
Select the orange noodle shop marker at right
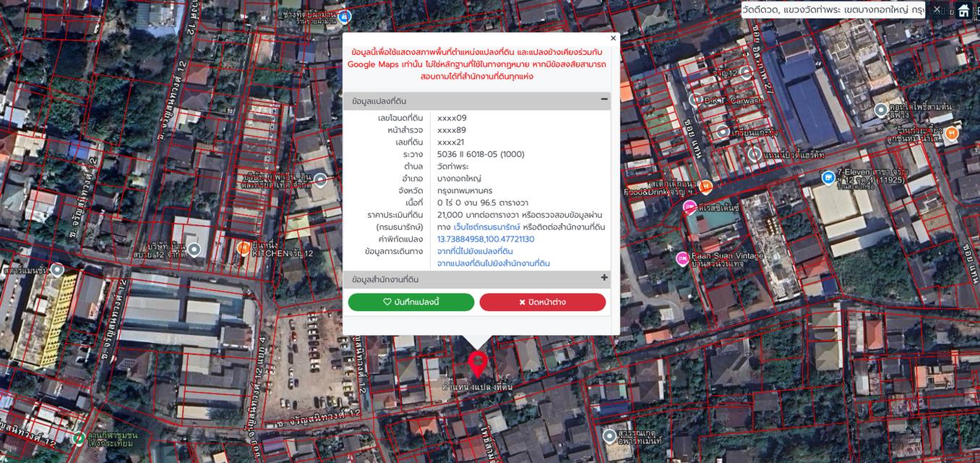click(x=952, y=133)
